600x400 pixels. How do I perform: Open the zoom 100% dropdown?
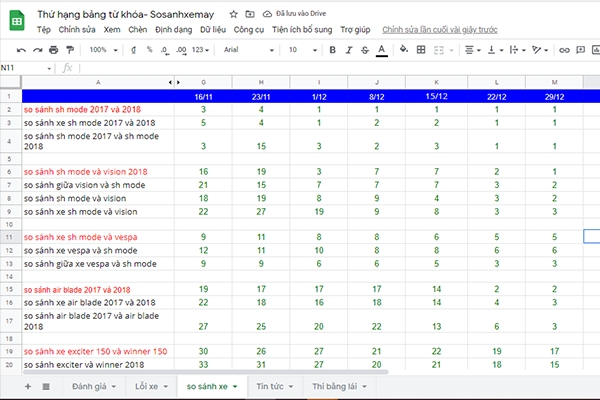tap(103, 50)
